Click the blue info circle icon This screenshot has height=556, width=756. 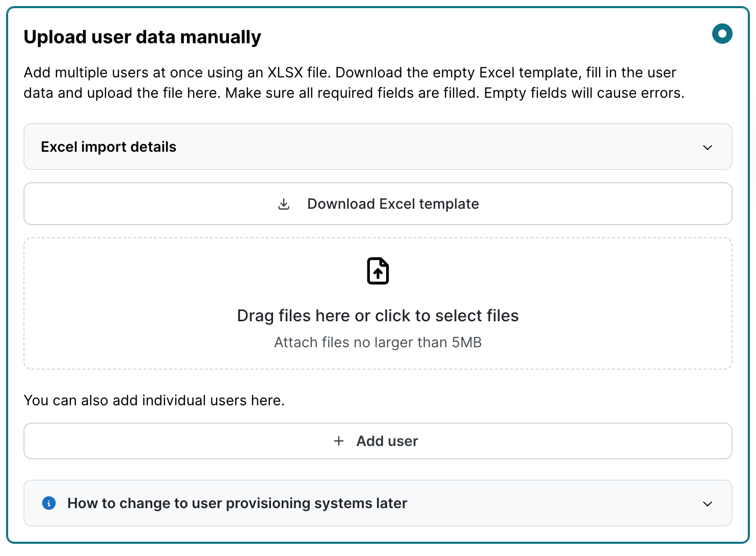click(49, 503)
